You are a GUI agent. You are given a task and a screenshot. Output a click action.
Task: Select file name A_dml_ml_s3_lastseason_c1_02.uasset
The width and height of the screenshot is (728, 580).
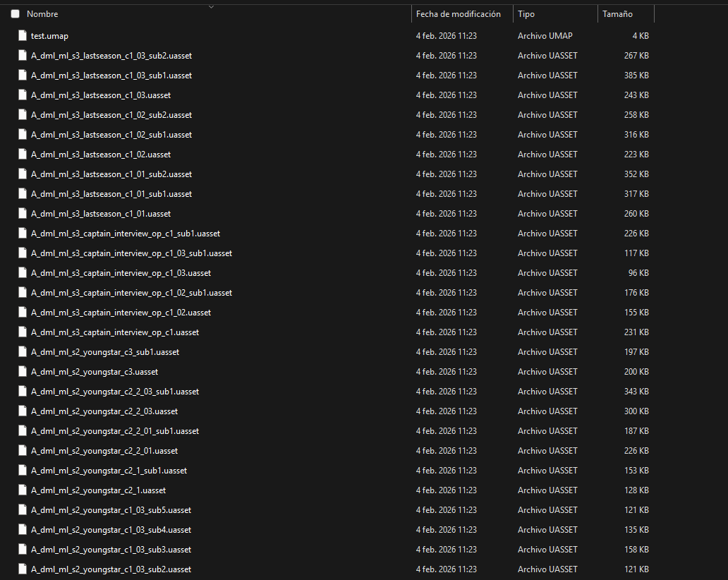pyautogui.click(x=101, y=154)
